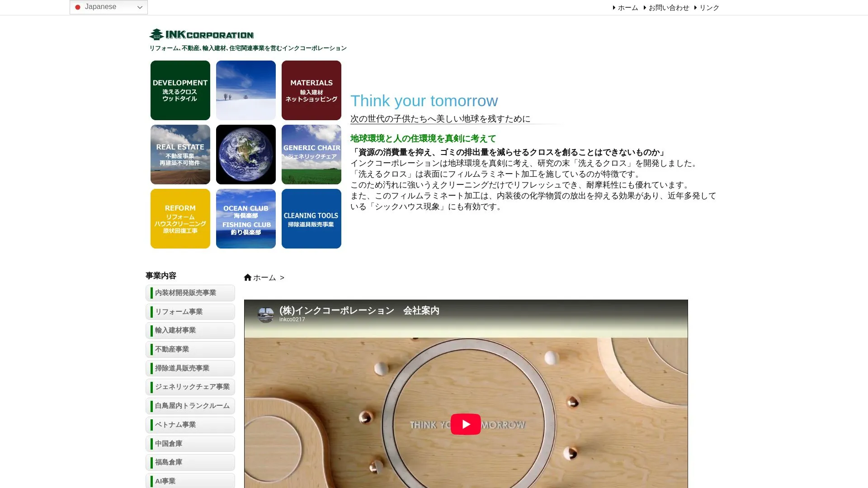The height and width of the screenshot is (488, 868).
Task: Click the 地球環境と人の住環境を真剣に考えて green heading
Action: (x=423, y=139)
